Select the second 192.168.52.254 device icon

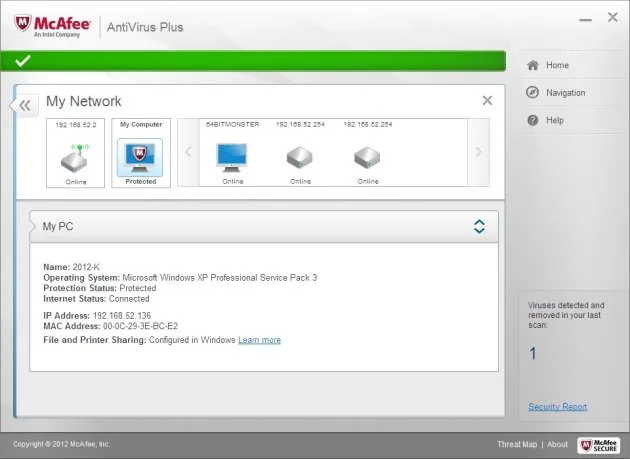[367, 158]
